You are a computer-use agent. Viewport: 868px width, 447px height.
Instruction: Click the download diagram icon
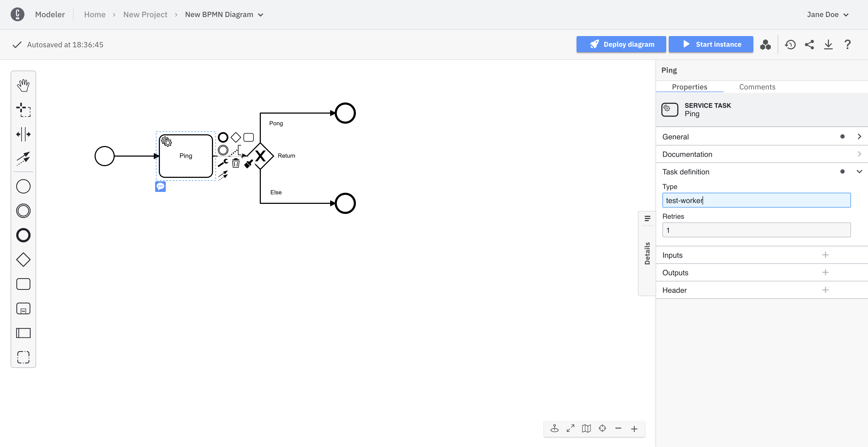click(x=828, y=45)
